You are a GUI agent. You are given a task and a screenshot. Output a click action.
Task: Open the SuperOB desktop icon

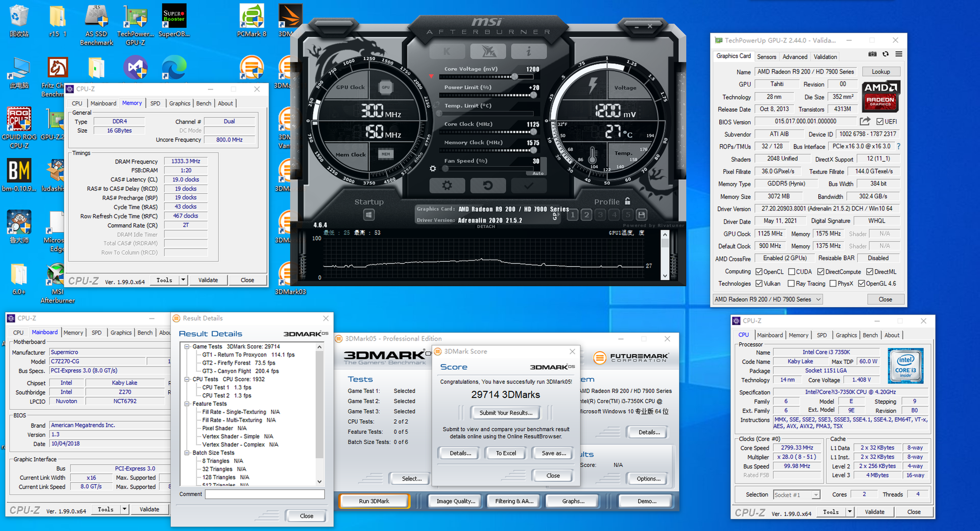[x=174, y=21]
